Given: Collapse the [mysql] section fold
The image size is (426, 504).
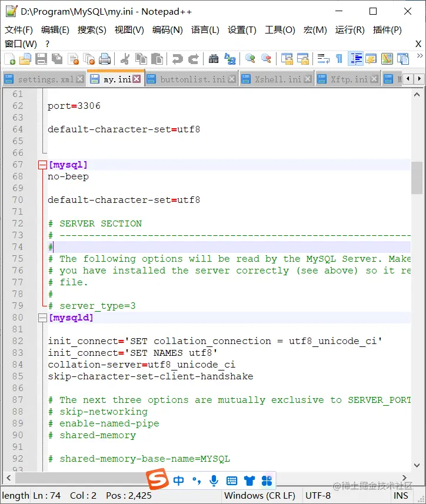Looking at the screenshot, I should coord(42,165).
